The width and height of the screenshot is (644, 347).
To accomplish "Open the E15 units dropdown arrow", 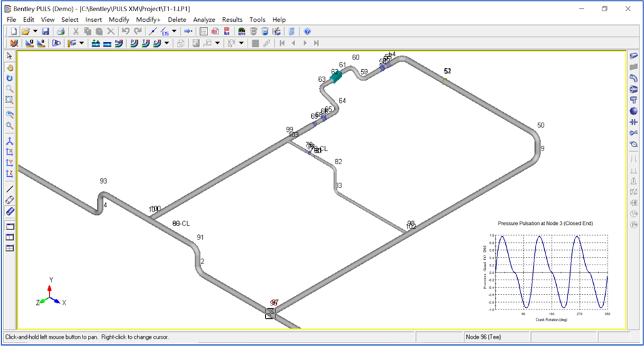I will [x=174, y=31].
